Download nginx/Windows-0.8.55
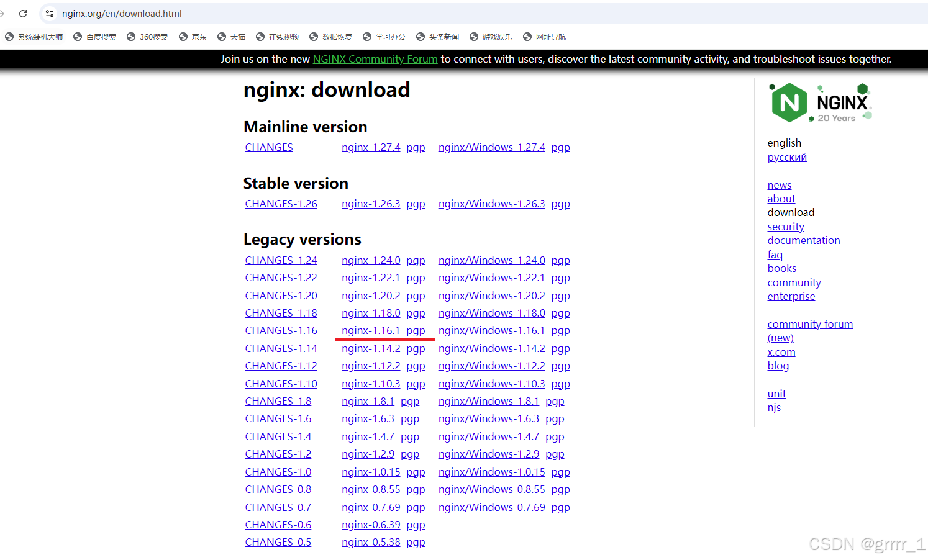Viewport: 928px width, 560px height. [x=491, y=489]
